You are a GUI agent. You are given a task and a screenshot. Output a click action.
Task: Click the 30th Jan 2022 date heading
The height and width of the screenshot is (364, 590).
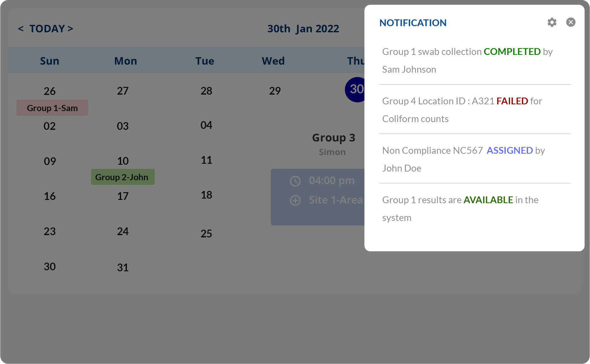[303, 29]
